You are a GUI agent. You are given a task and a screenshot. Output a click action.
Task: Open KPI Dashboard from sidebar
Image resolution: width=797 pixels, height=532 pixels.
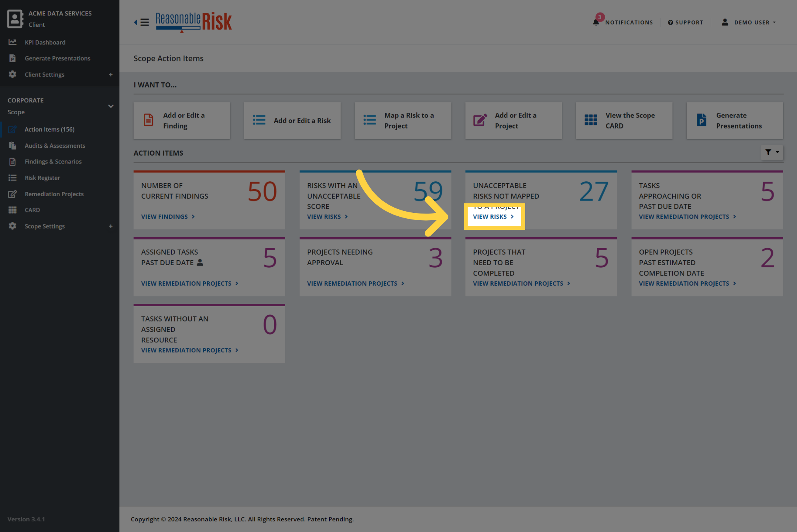pos(45,42)
